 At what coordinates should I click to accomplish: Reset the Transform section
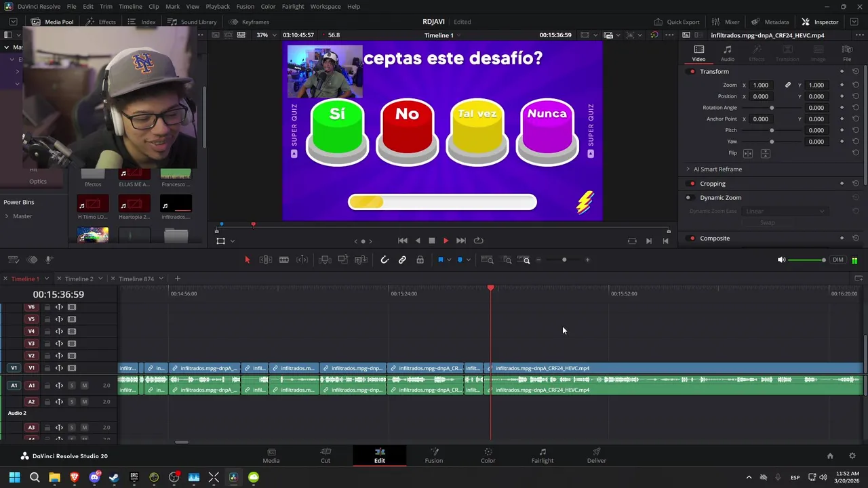tap(856, 72)
